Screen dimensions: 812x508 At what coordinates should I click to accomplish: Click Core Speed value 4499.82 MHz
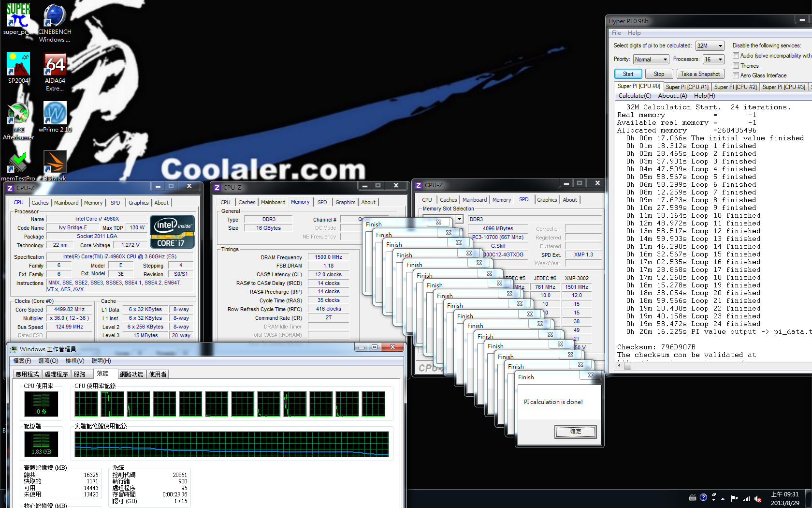(x=69, y=310)
